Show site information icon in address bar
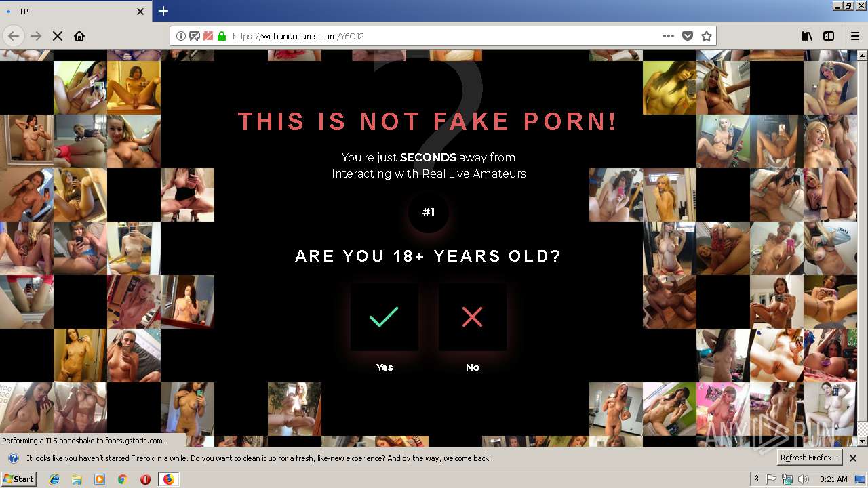 click(x=181, y=36)
